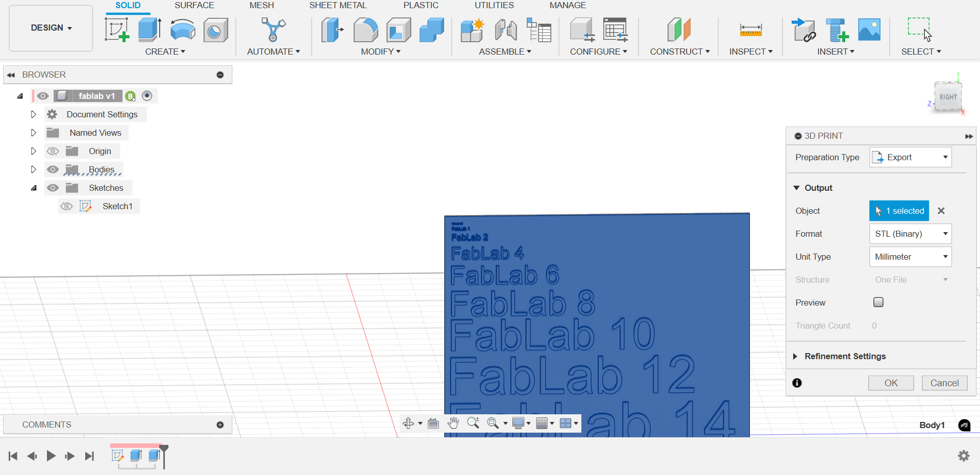Choose the Extrude tool

150,30
